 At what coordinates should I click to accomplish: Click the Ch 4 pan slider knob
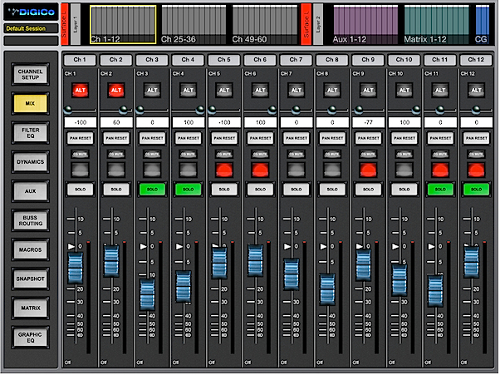tap(200, 109)
